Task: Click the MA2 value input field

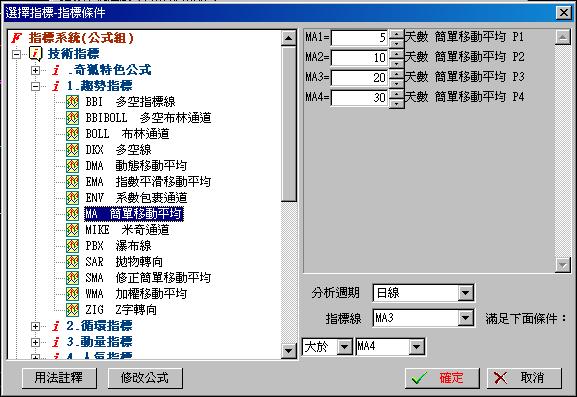Action: tap(360, 58)
